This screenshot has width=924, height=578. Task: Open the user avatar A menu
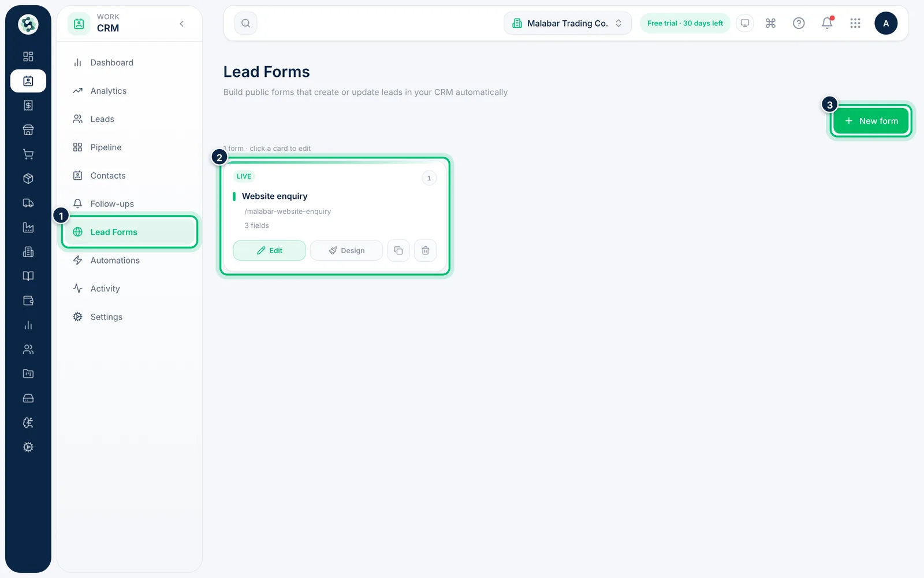[886, 23]
